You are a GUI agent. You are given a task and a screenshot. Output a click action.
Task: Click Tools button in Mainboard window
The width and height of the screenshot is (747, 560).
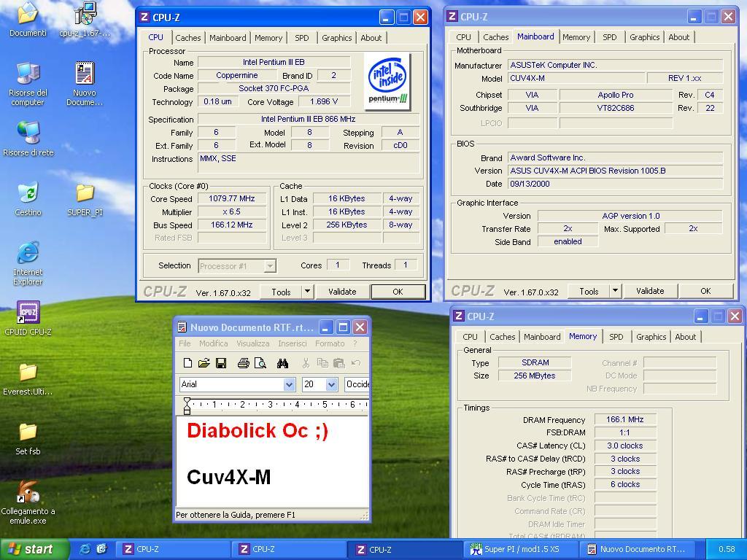[x=589, y=291]
